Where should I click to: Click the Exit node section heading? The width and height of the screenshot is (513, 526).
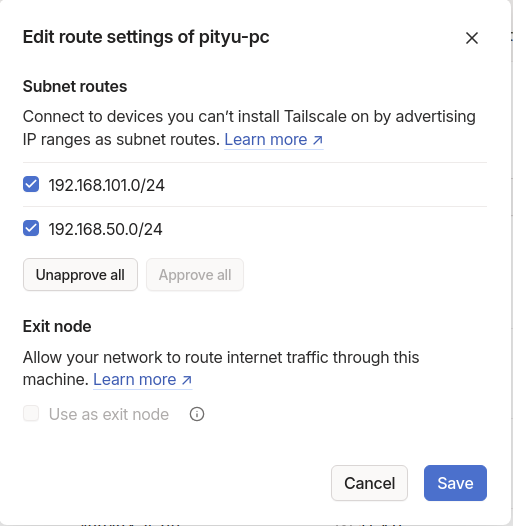[57, 326]
